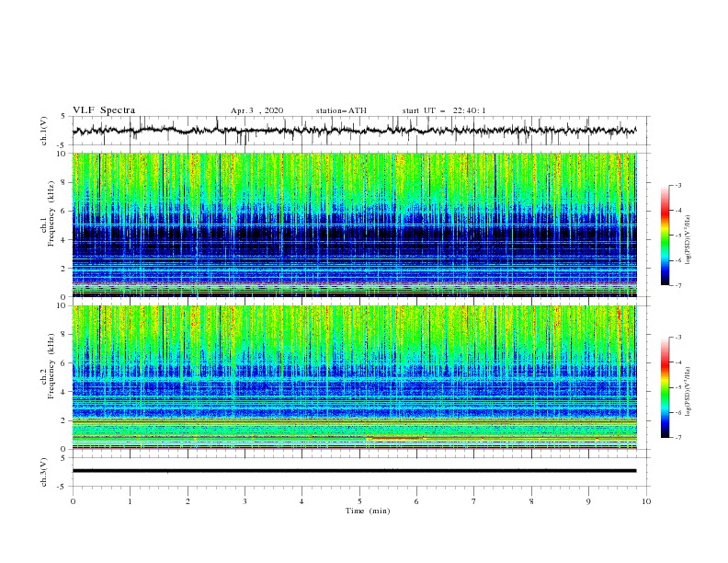Click time axis tick label "0"

[73, 501]
